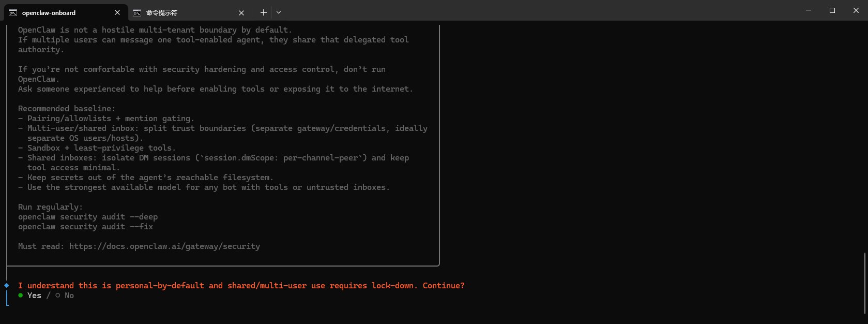This screenshot has width=868, height=324.
Task: Click the 命令提示符 tab terminal icon
Action: point(137,12)
